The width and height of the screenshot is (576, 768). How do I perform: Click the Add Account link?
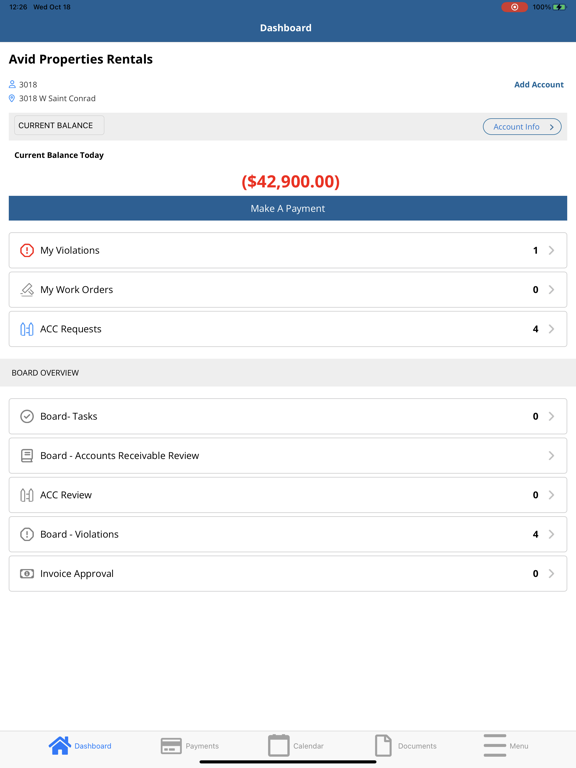click(x=539, y=84)
